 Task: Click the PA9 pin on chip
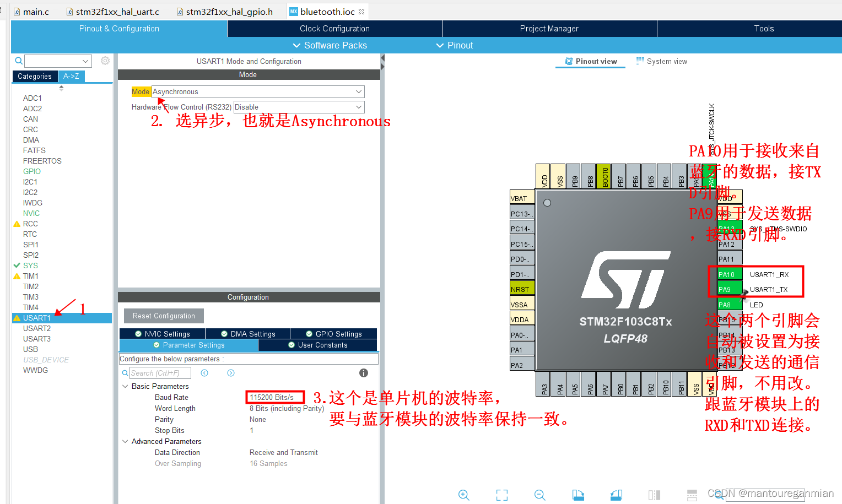(730, 289)
